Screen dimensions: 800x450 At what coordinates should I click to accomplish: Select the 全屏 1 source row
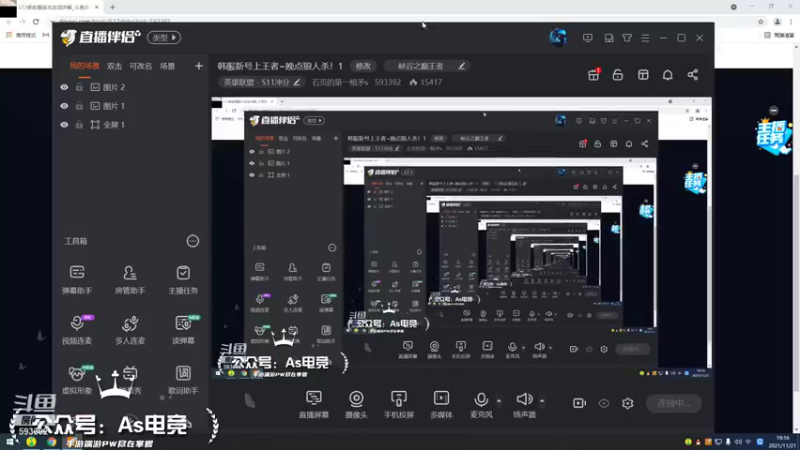click(132, 124)
